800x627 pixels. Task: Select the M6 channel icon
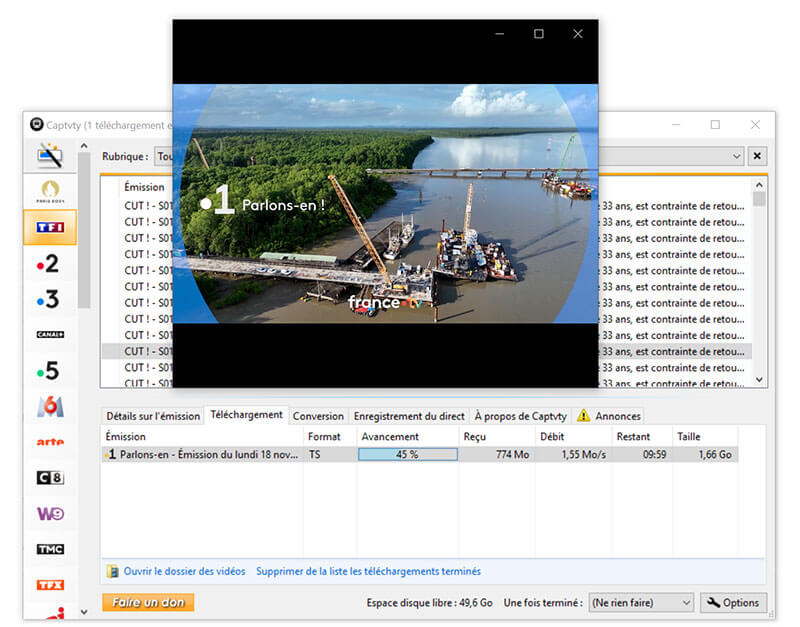pyautogui.click(x=49, y=406)
